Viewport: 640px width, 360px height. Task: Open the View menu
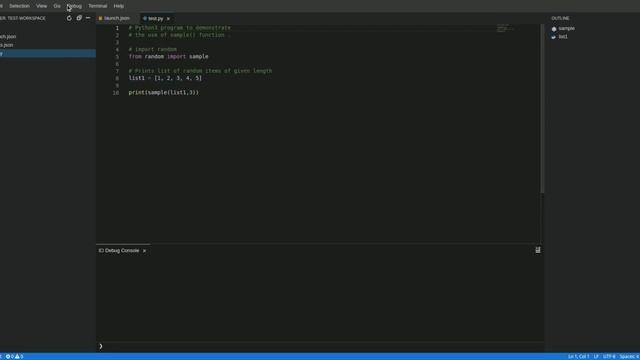click(41, 6)
